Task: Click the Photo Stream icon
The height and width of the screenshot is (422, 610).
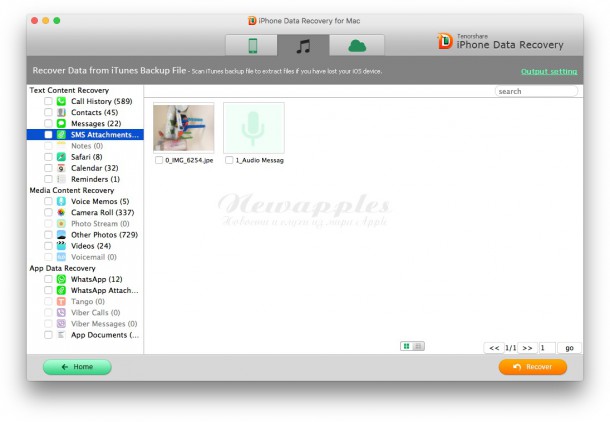Action: tap(61, 224)
